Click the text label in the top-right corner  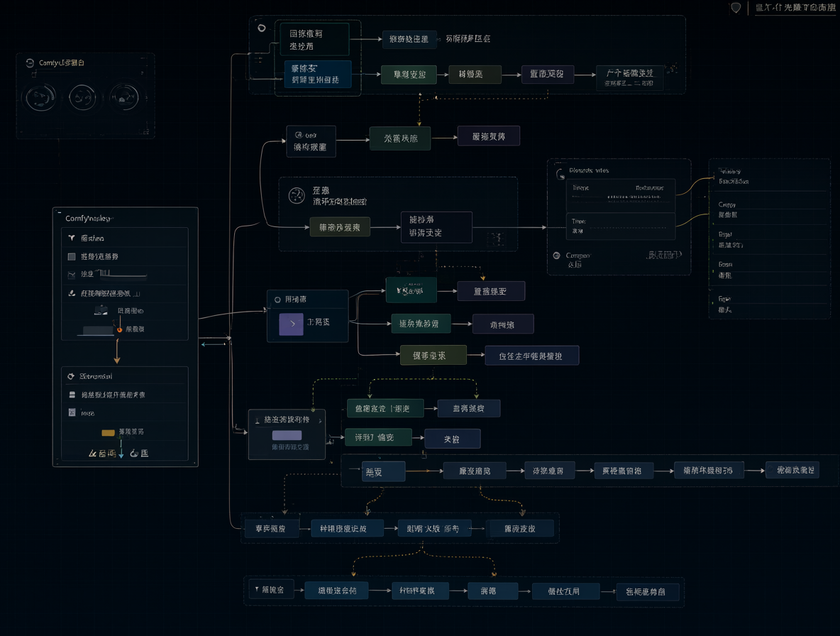click(x=795, y=8)
